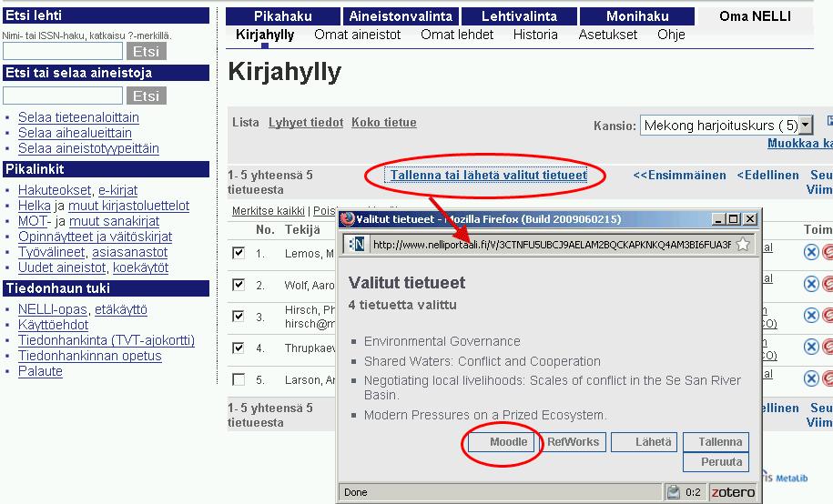Open the Omat aineistot sub-tab
This screenshot has height=504, width=833.
[358, 35]
